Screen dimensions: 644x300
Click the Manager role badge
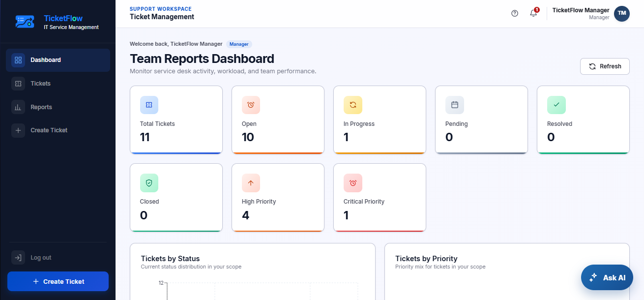[x=239, y=44]
